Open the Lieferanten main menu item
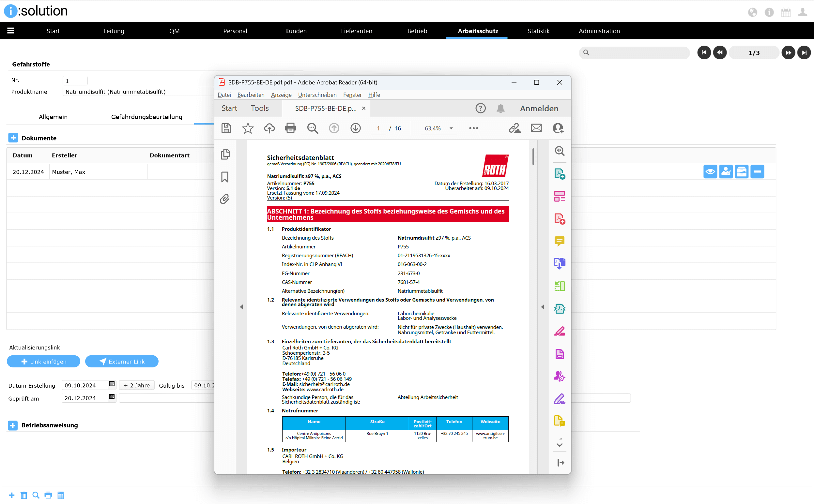The width and height of the screenshot is (814, 504). point(356,31)
